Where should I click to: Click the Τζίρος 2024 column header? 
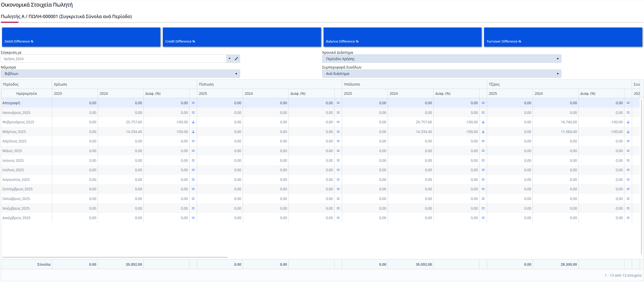coord(555,93)
